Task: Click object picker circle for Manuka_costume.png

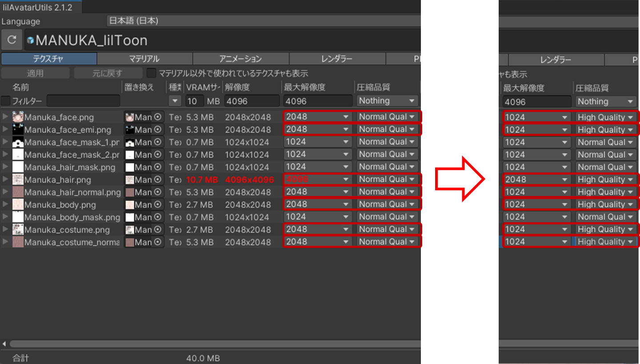Action: click(158, 230)
